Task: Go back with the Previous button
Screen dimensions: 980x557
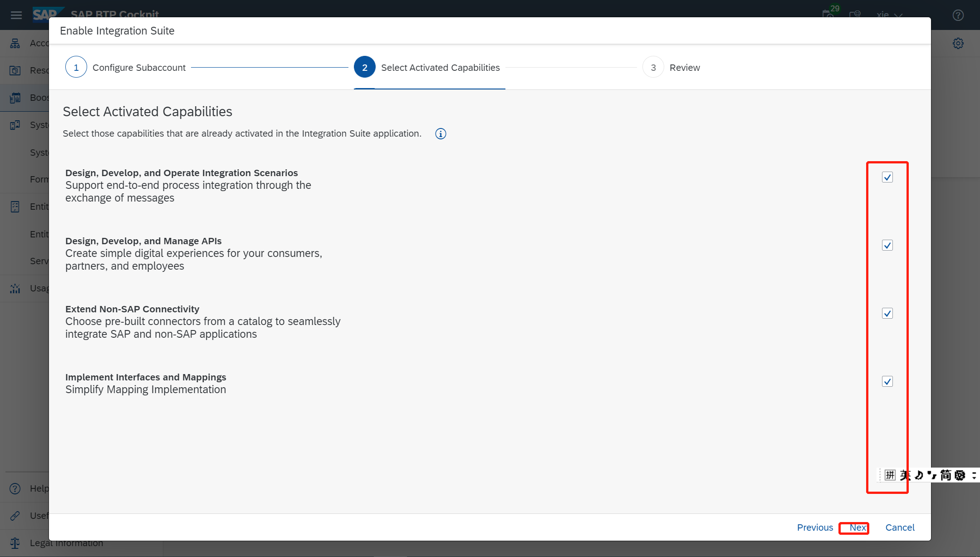Action: pyautogui.click(x=815, y=527)
